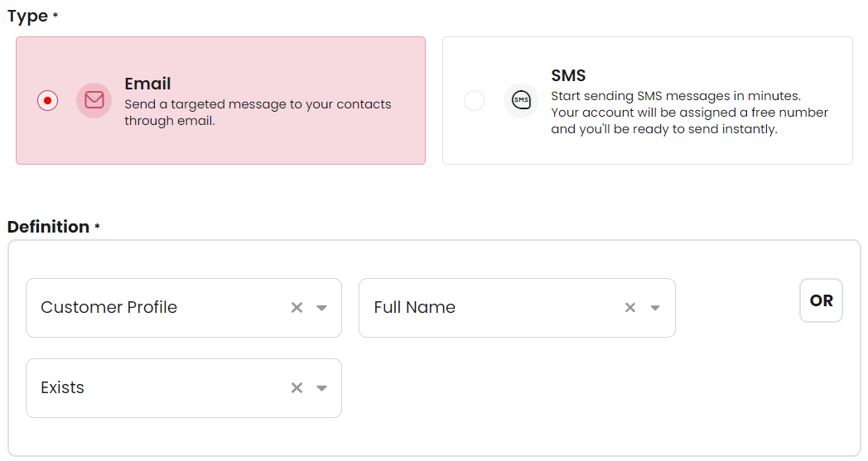Click the SMS speech bubble icon
Screen dimensions: 868x461
(x=521, y=100)
